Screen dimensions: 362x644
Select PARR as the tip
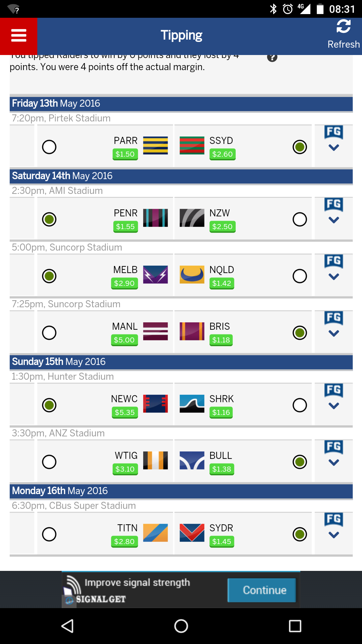[x=49, y=147]
